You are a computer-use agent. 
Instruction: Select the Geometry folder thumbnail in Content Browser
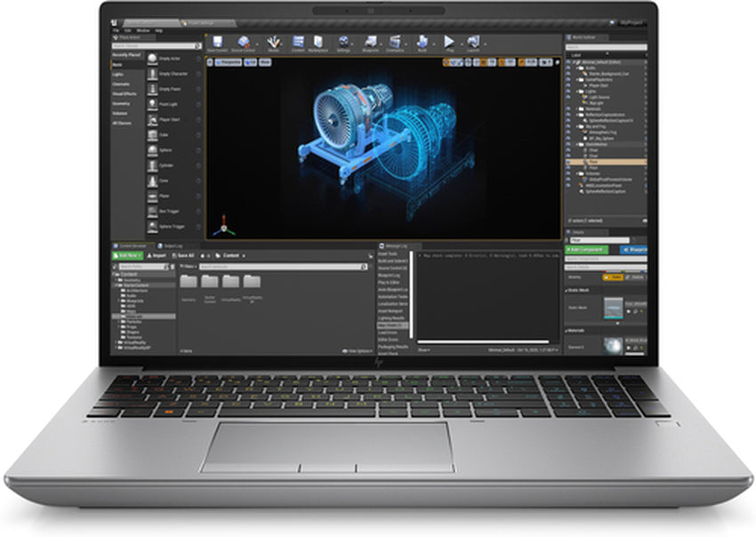tap(189, 281)
